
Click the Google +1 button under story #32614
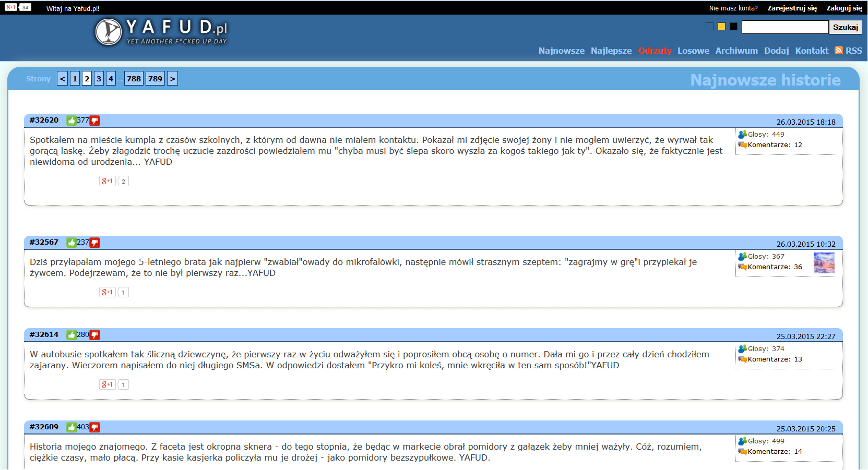108,384
